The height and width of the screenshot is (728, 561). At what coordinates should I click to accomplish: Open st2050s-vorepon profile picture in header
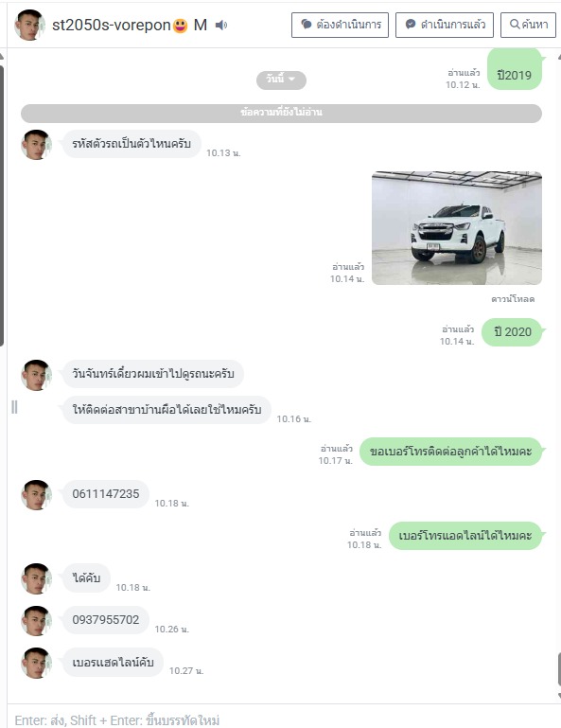click(x=29, y=25)
